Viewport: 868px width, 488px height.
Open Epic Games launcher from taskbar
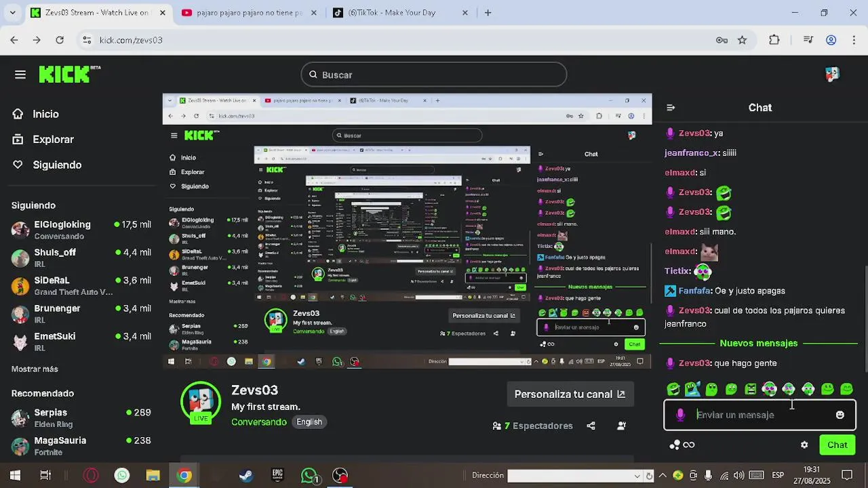coord(277,476)
